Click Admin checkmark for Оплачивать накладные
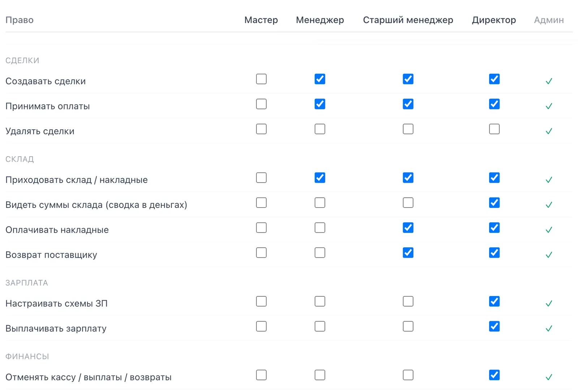 [549, 230]
